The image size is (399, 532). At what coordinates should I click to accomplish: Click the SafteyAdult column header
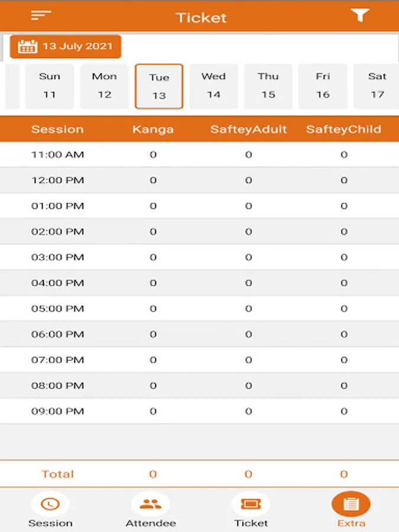coord(248,129)
